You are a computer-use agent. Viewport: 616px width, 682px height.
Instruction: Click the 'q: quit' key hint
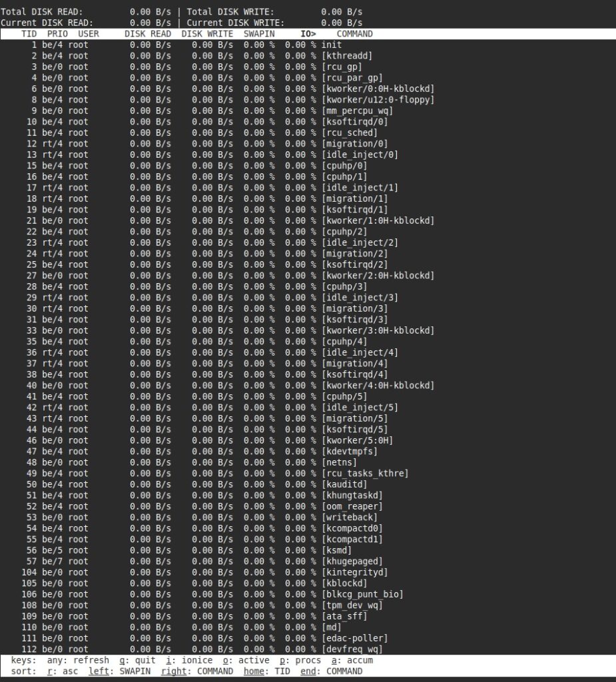[x=137, y=661]
